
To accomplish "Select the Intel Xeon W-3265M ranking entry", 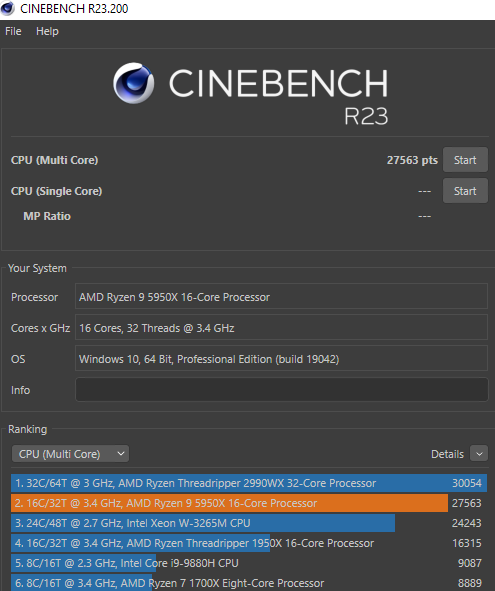I will pos(249,523).
